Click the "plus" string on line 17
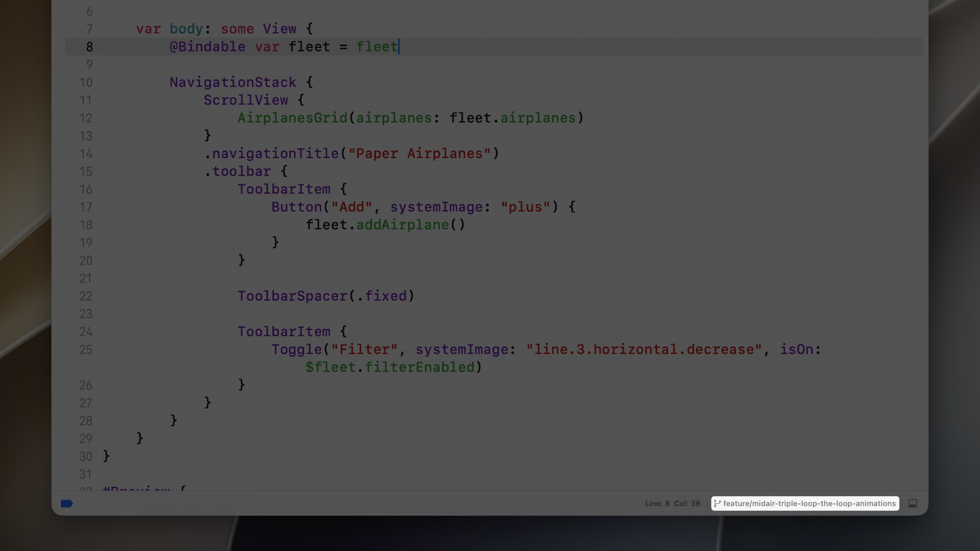 tap(525, 207)
